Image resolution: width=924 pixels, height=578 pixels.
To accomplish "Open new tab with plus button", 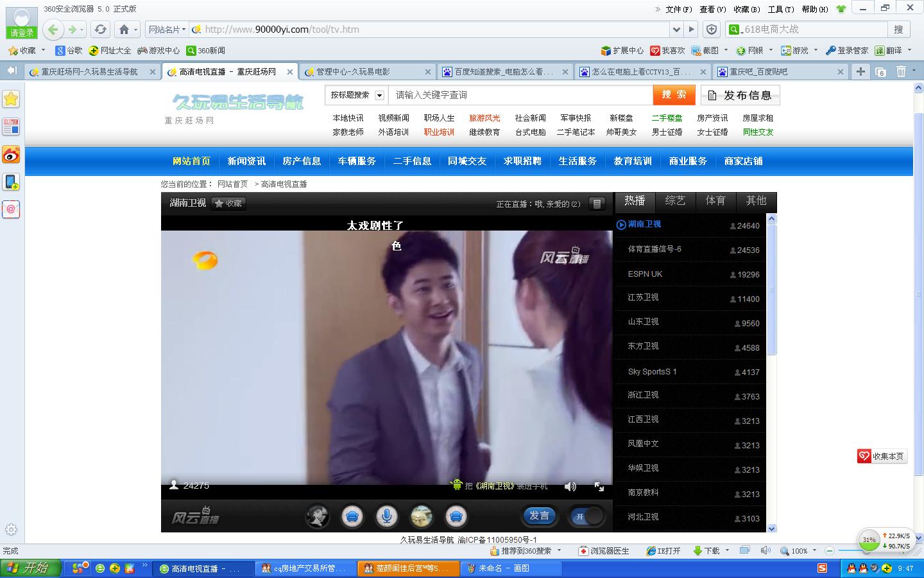I will tap(860, 71).
